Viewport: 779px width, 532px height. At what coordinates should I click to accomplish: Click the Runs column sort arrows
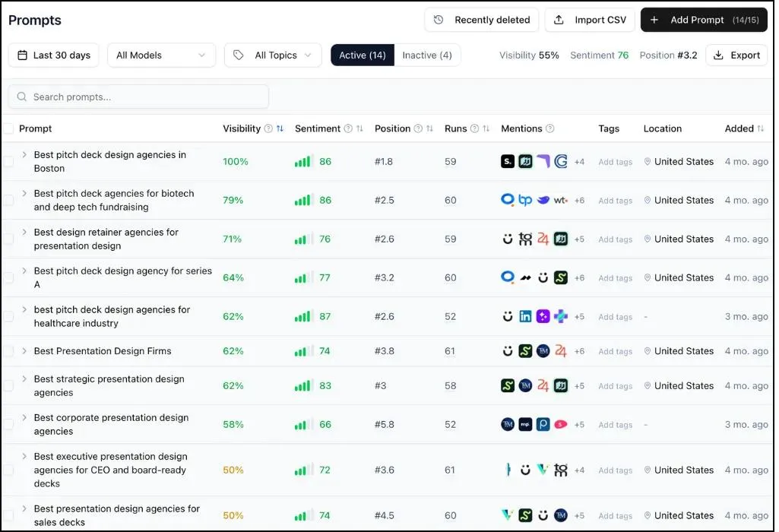(486, 128)
